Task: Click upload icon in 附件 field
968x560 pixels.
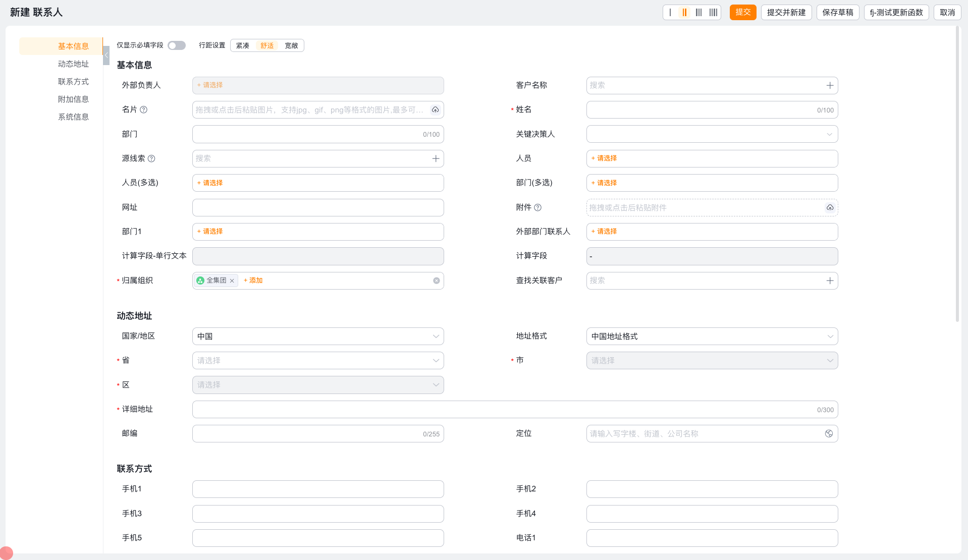Action: coord(830,207)
